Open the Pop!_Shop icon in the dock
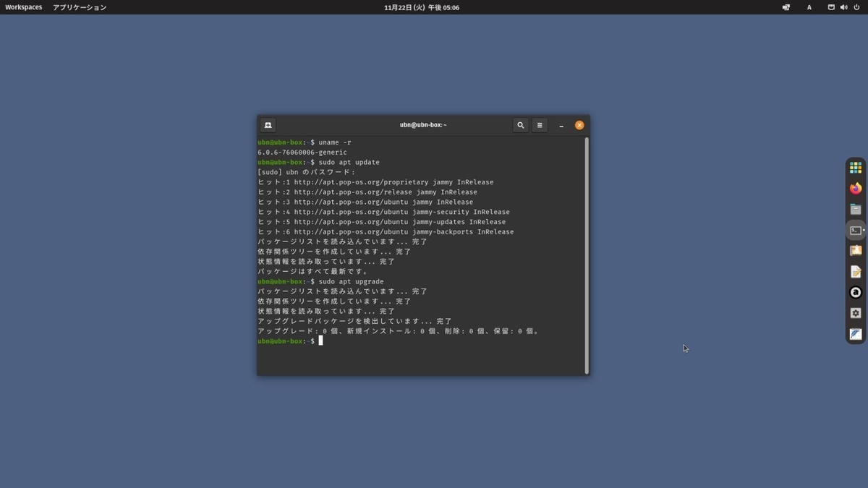The height and width of the screenshot is (488, 868). coord(856,251)
